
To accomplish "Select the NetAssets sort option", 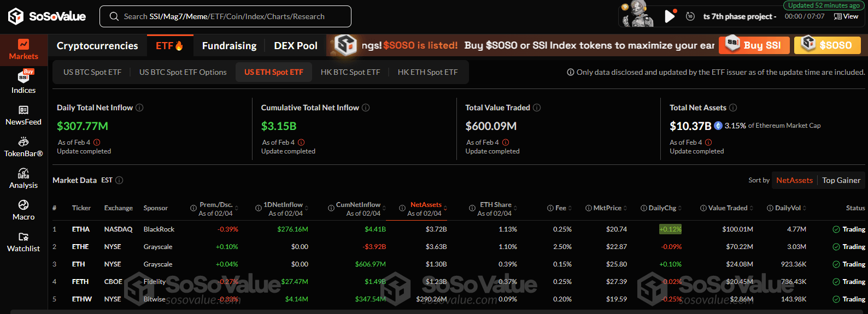I will coord(794,180).
